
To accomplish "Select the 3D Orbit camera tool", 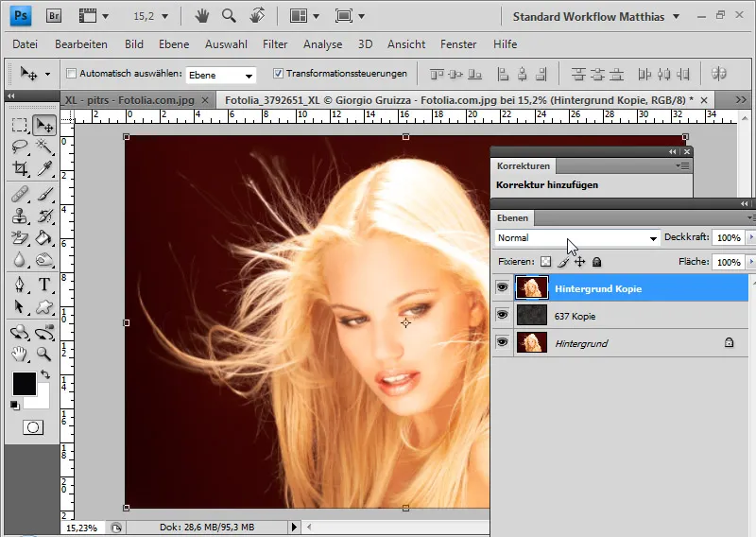I will click(44, 333).
